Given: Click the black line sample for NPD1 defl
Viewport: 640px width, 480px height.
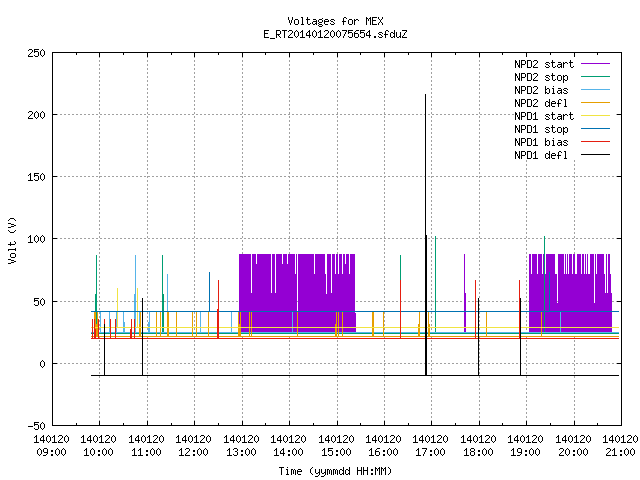Looking at the screenshot, I should [595, 155].
